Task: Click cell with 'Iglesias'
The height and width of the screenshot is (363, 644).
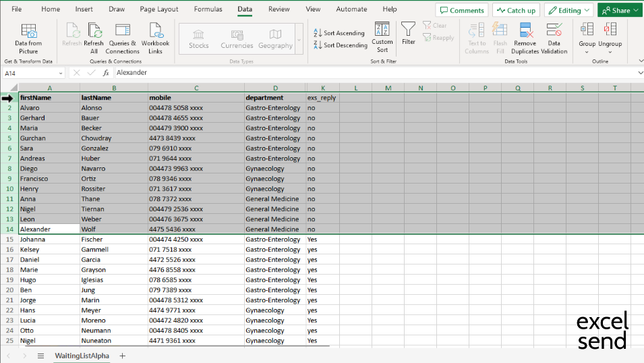Action: [114, 280]
